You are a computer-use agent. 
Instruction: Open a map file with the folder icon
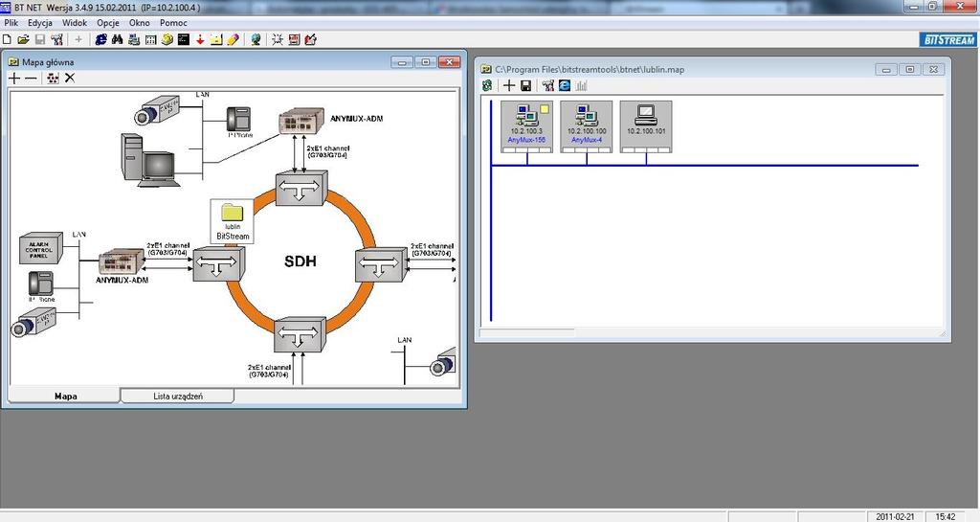tap(23, 39)
